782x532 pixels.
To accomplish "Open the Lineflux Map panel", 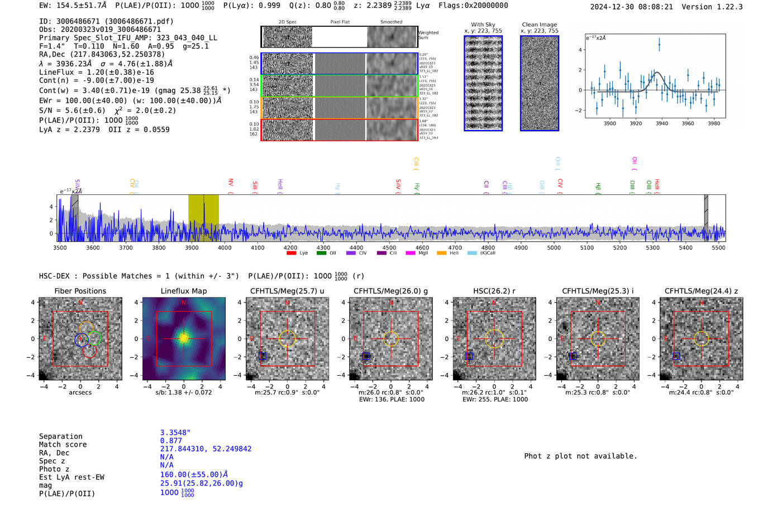I will [184, 339].
